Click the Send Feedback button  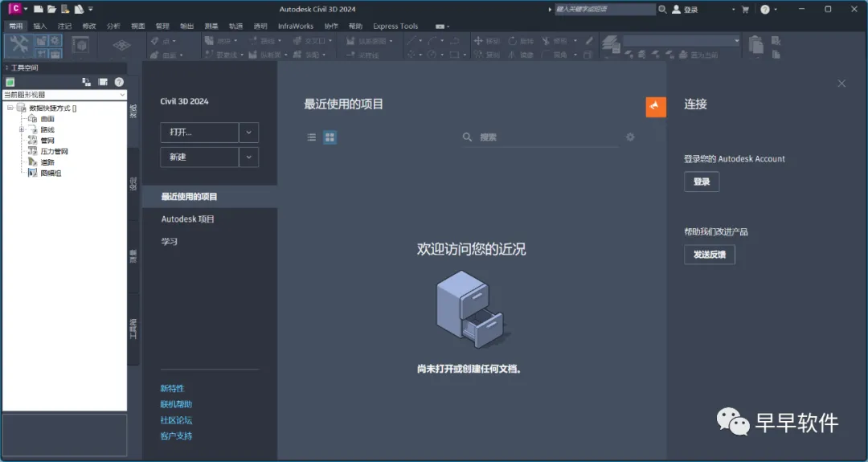[x=709, y=255]
